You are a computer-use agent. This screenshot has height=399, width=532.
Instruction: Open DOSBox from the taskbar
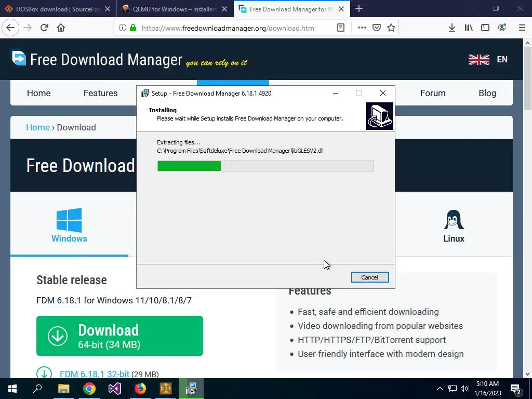[x=166, y=389]
